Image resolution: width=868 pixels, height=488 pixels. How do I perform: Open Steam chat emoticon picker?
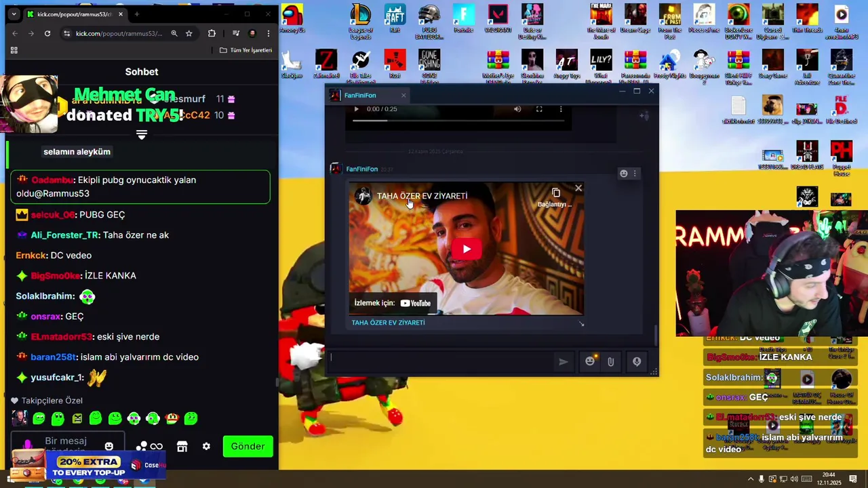tap(590, 362)
